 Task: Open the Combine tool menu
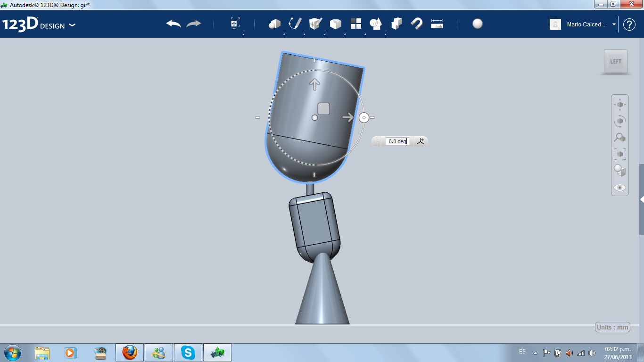pyautogui.click(x=396, y=24)
